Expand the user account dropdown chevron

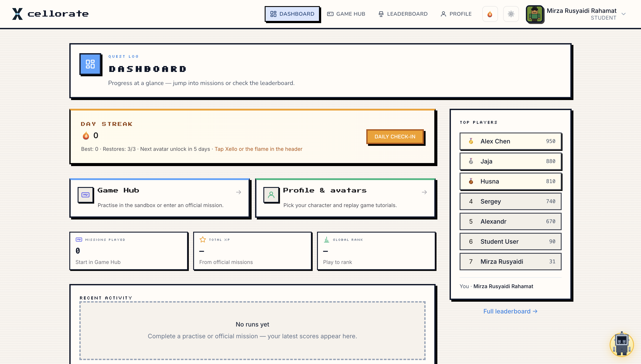[x=624, y=14]
